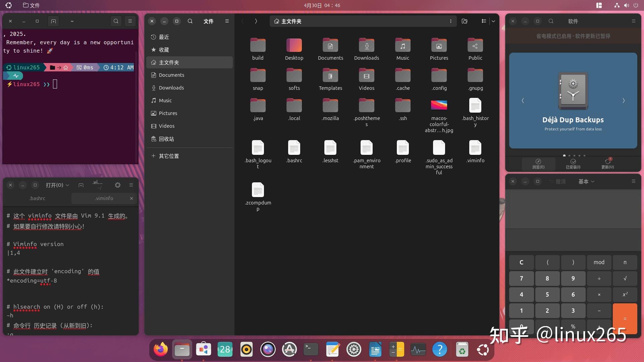Image resolution: width=644 pixels, height=362 pixels.
Task: Open search within the current folder in Files
Action: pyautogui.click(x=465, y=21)
